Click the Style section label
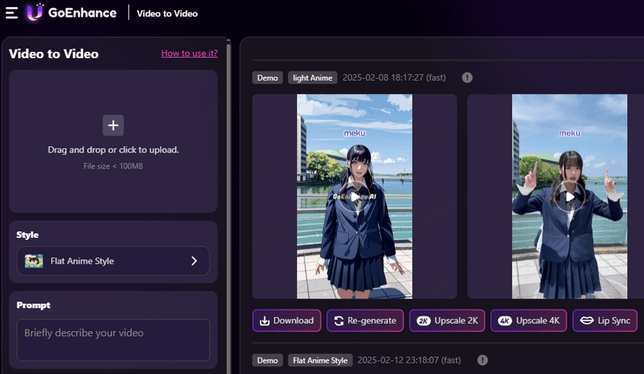 [x=28, y=235]
